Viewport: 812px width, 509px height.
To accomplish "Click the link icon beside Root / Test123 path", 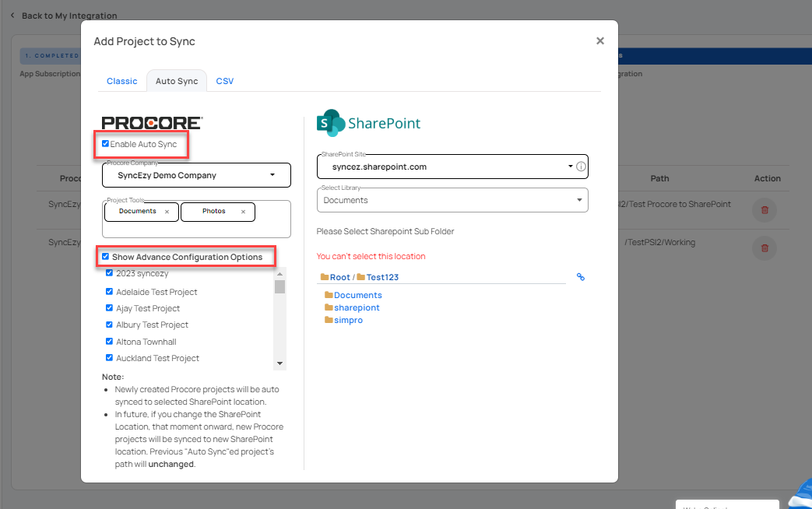I will pyautogui.click(x=581, y=277).
